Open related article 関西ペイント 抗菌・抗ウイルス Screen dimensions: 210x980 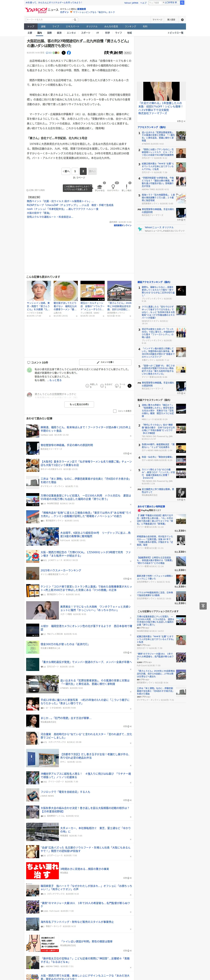click(x=60, y=201)
